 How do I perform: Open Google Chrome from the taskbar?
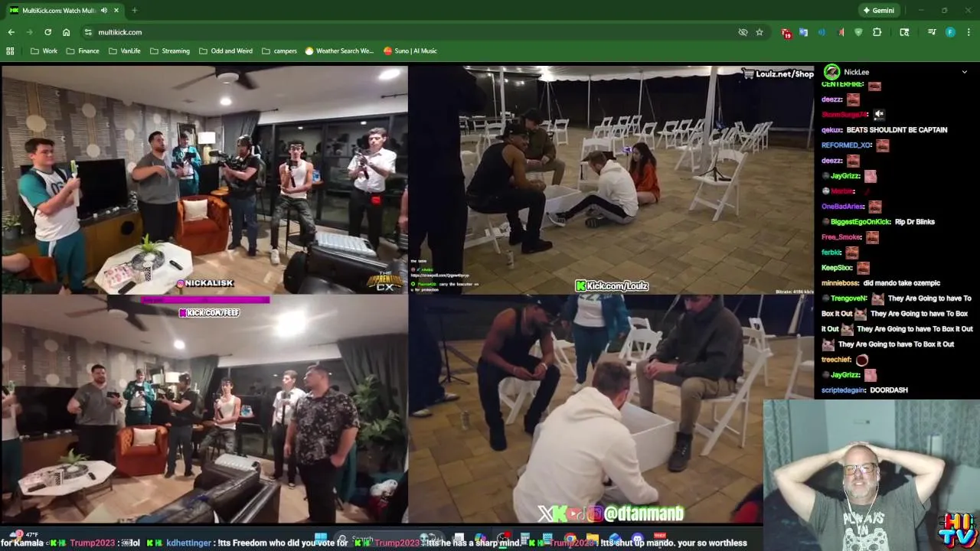[570, 540]
